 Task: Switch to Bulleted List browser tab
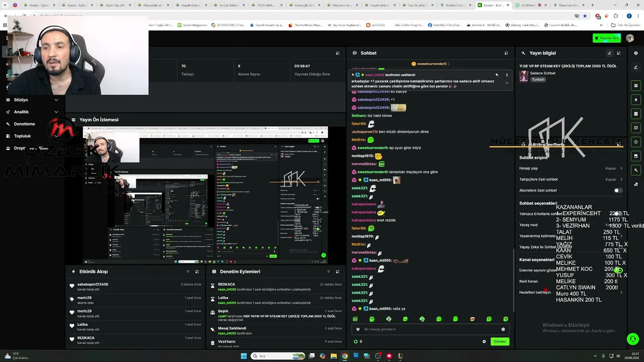coord(456,5)
